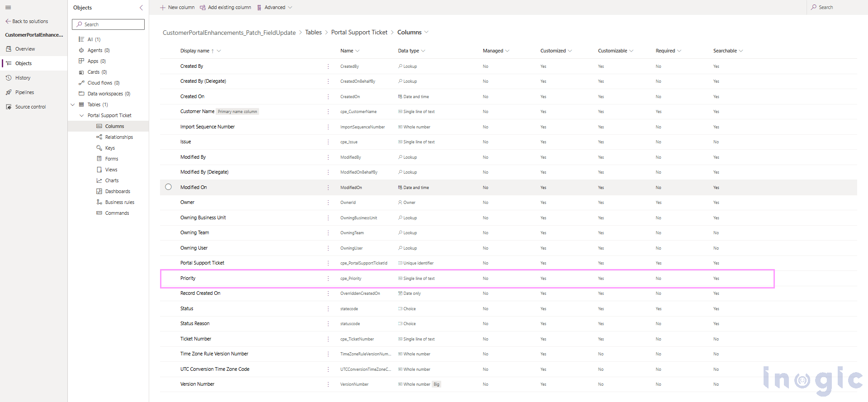Open the Customizable column filter
The height and width of the screenshot is (402, 868).
[631, 51]
